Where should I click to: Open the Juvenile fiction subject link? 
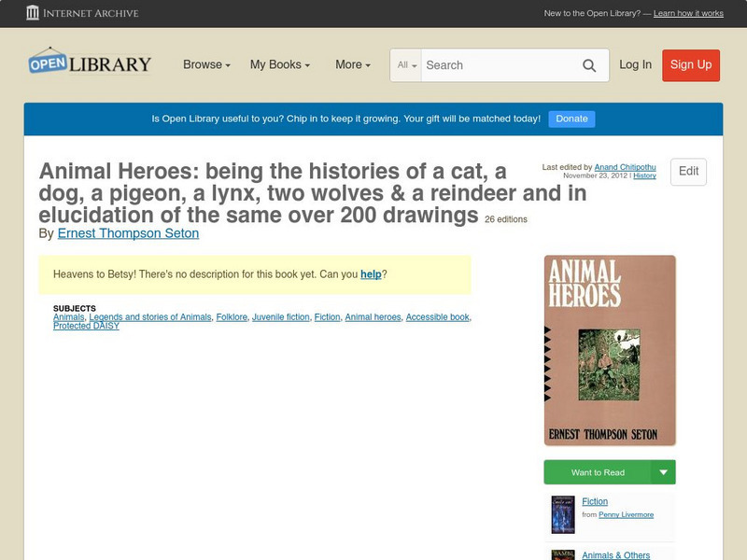[x=280, y=317]
